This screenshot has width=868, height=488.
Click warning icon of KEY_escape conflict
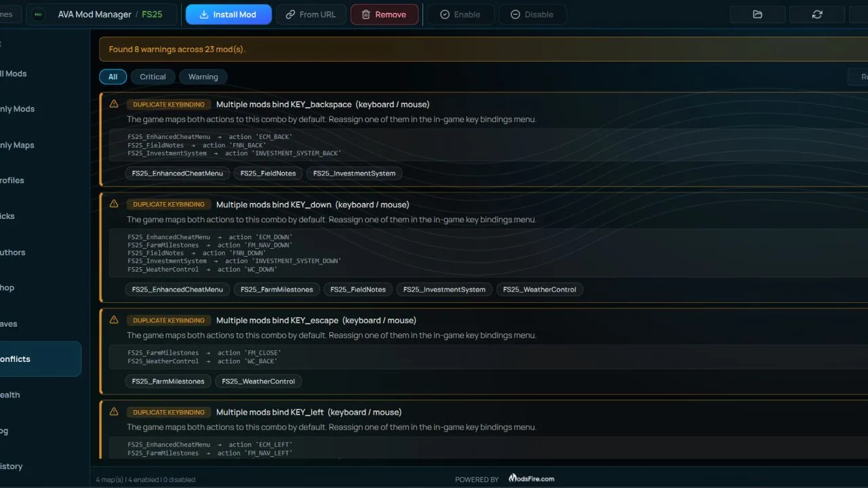point(114,320)
